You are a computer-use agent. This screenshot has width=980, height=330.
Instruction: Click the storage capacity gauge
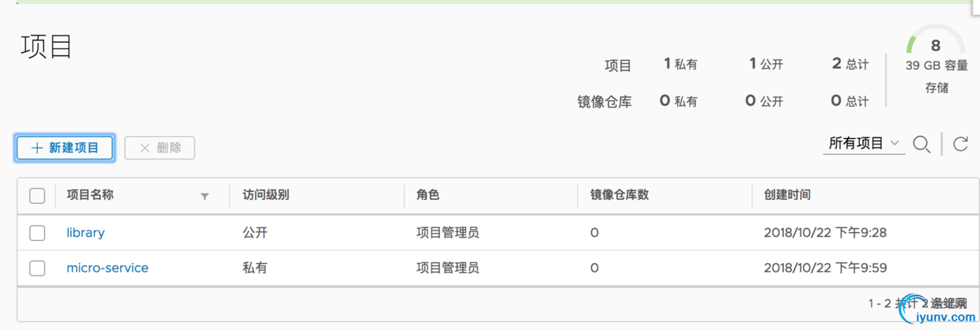tap(936, 46)
